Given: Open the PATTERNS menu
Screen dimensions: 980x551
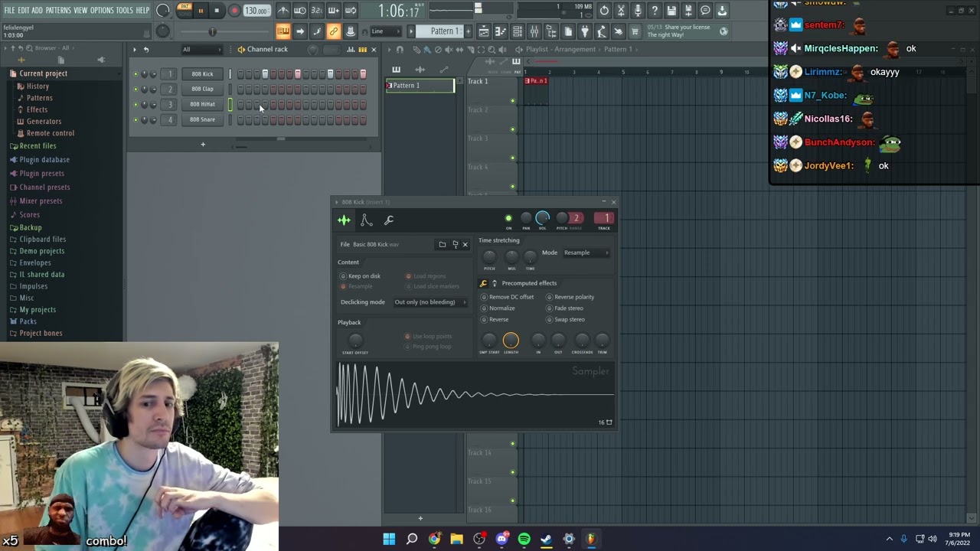Looking at the screenshot, I should tap(58, 10).
